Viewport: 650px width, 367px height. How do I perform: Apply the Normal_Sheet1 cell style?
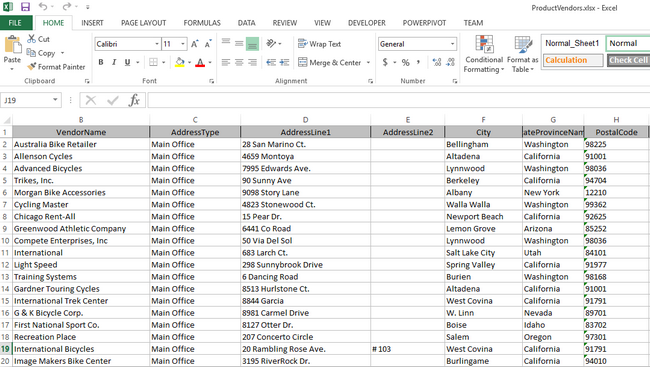click(572, 43)
